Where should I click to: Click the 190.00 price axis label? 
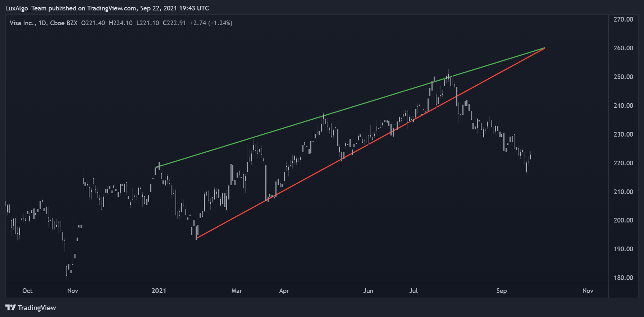tap(623, 249)
